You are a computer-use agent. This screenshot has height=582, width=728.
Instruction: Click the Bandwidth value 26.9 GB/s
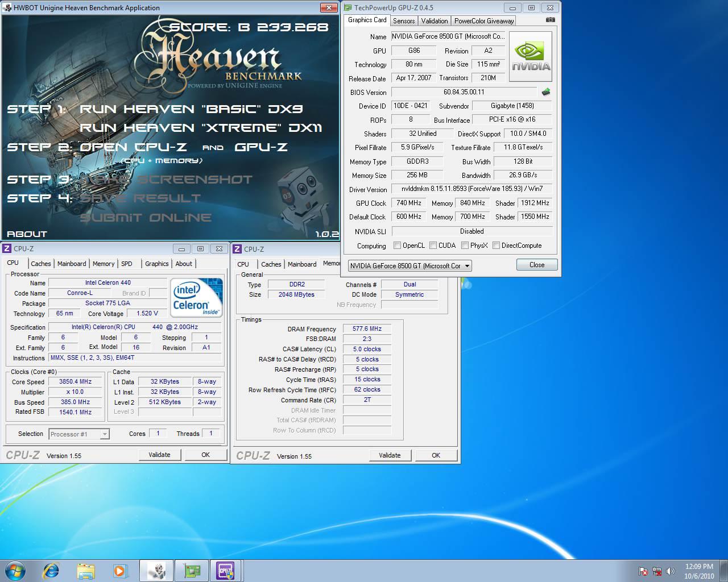tap(523, 175)
